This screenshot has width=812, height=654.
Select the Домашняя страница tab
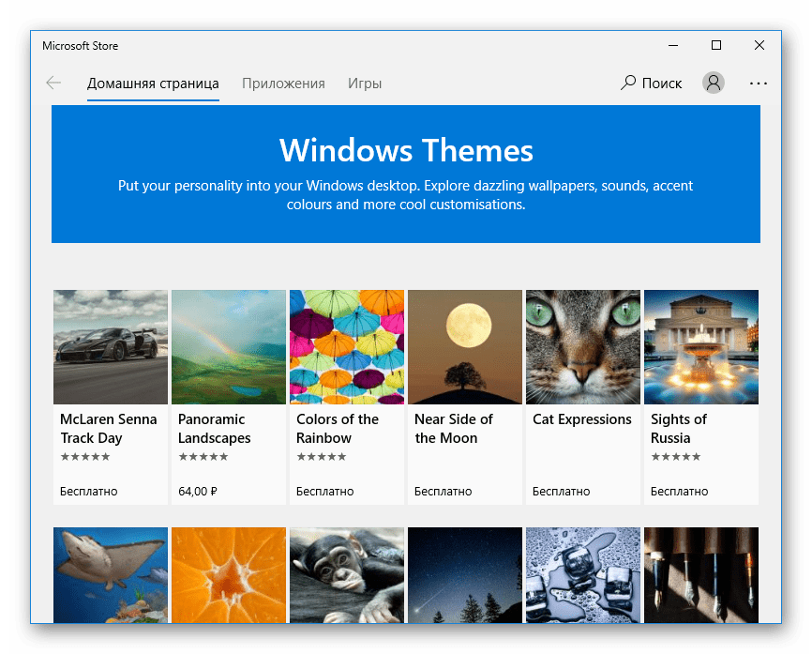pyautogui.click(x=153, y=84)
